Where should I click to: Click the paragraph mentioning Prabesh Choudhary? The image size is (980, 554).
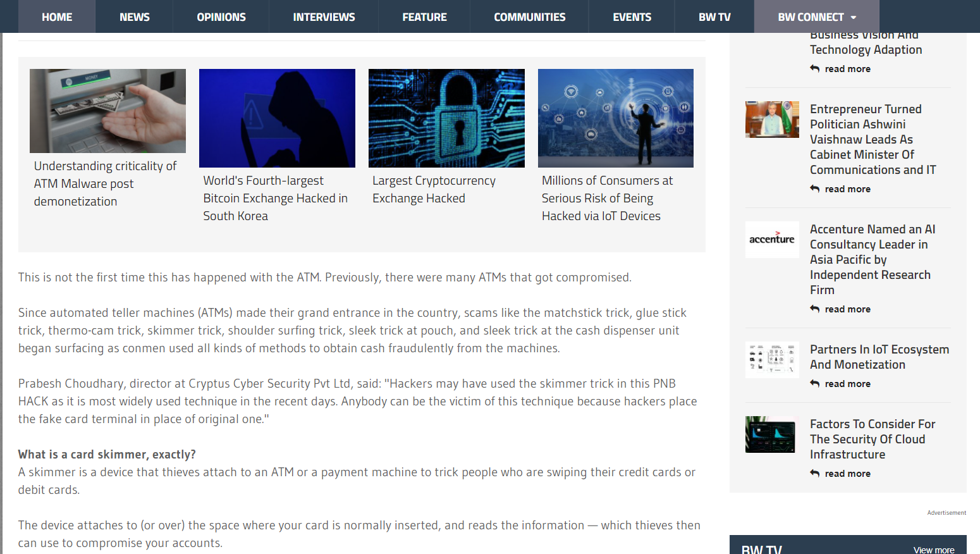click(x=358, y=401)
